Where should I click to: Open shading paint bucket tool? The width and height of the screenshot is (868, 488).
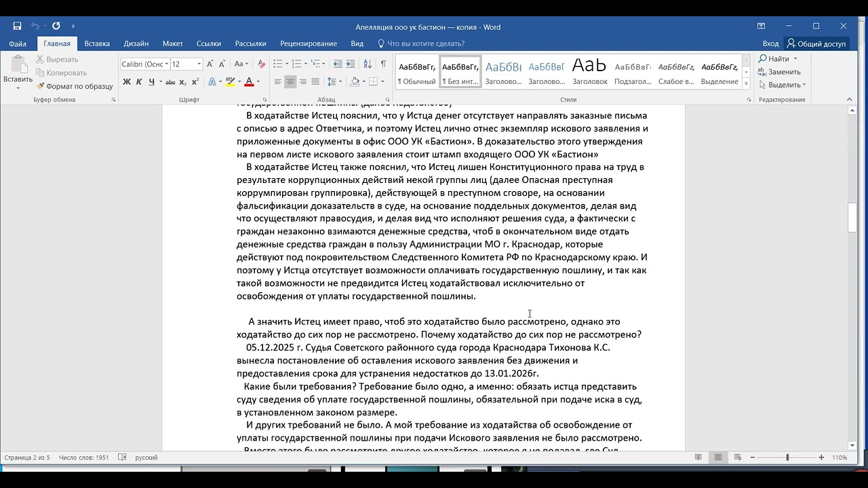click(x=354, y=82)
